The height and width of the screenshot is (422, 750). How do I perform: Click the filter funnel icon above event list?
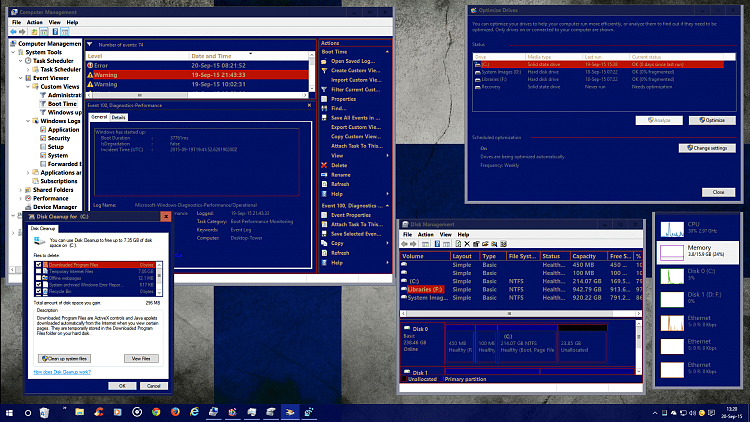[x=89, y=44]
